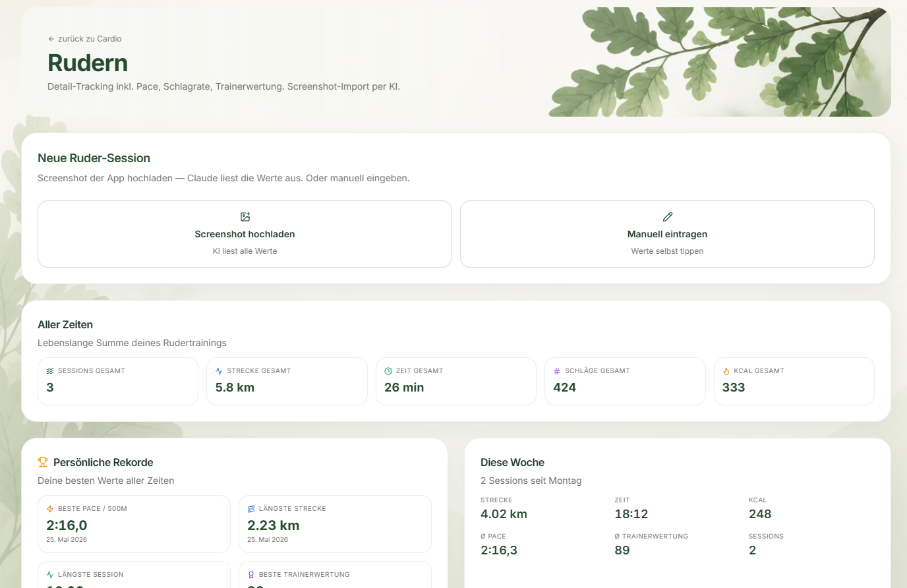Click the weekly Kcal value 248
The image size is (907, 588).
pyautogui.click(x=760, y=514)
